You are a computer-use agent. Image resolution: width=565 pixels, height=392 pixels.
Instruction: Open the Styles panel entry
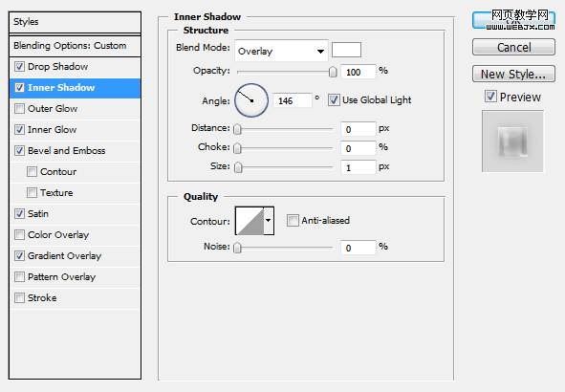pyautogui.click(x=75, y=22)
